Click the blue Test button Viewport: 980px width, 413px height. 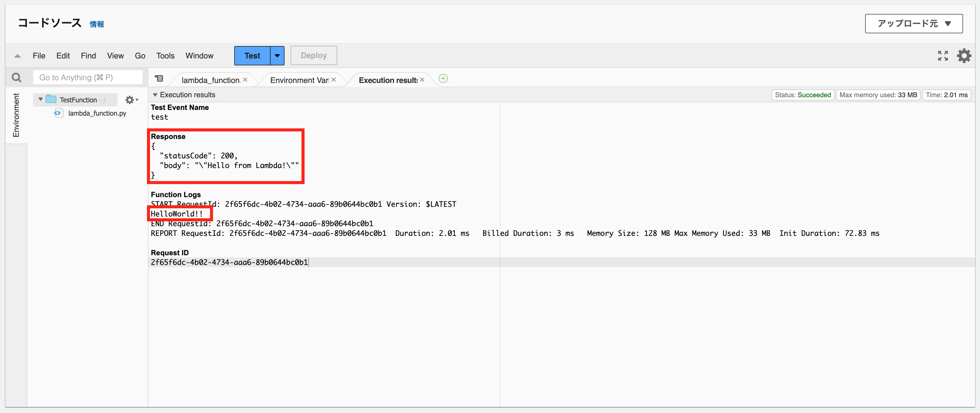tap(252, 56)
